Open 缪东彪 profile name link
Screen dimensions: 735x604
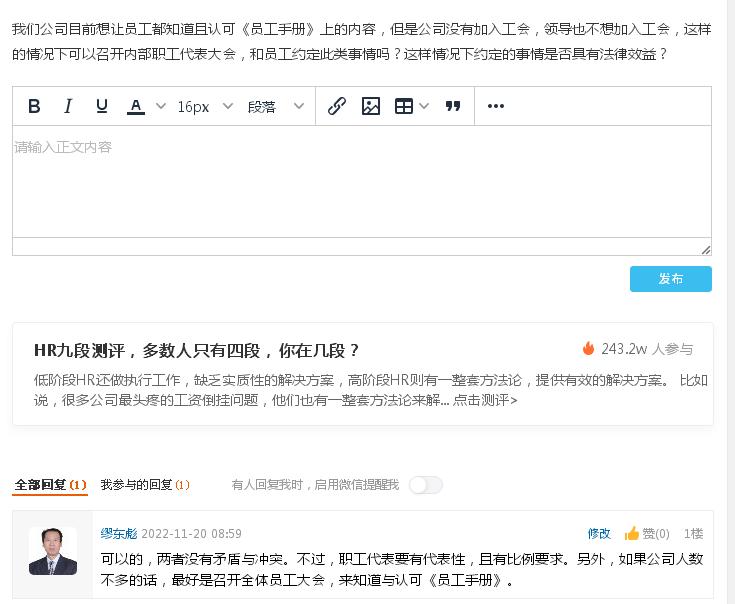pyautogui.click(x=119, y=534)
